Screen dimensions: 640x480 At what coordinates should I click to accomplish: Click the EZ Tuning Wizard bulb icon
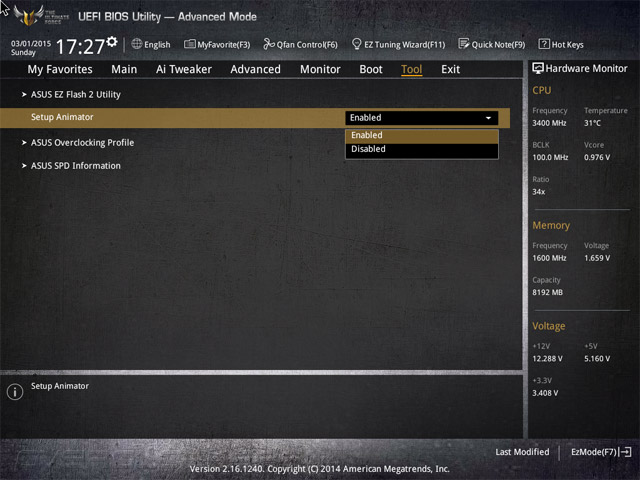point(356,44)
